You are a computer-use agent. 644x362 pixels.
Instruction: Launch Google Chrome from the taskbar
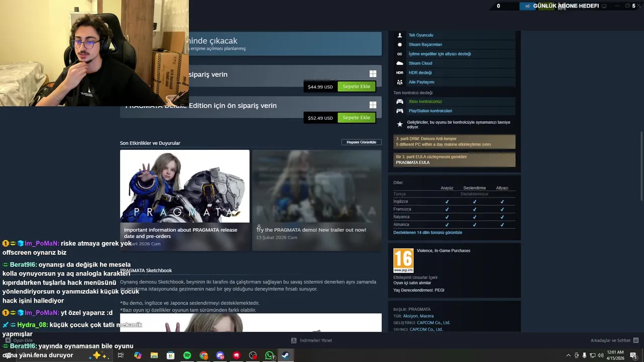pos(204,355)
